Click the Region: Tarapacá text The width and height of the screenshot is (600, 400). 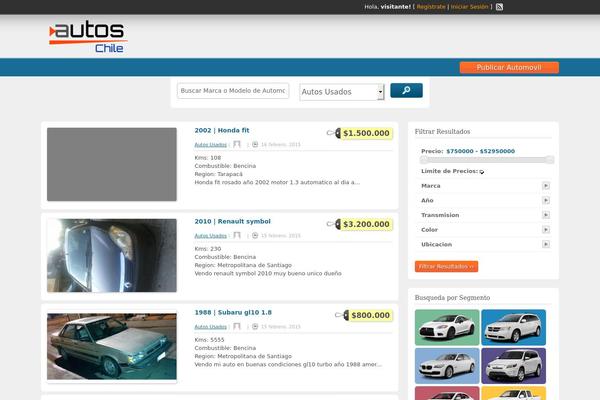pos(218,174)
